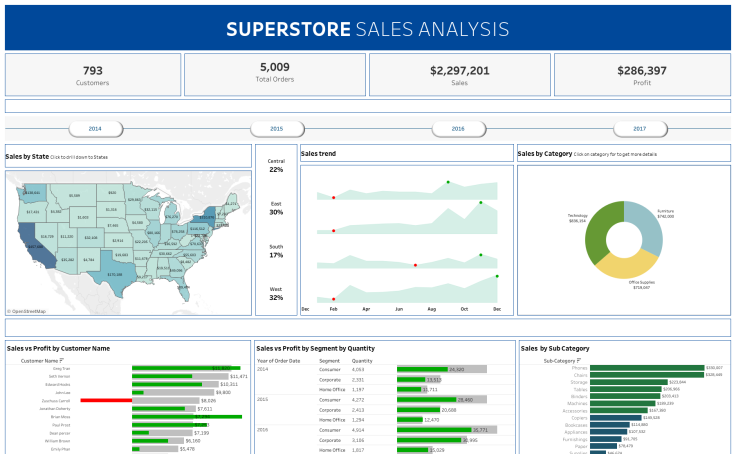Click the Segment column header
This screenshot has width=736, height=454.
tap(330, 361)
